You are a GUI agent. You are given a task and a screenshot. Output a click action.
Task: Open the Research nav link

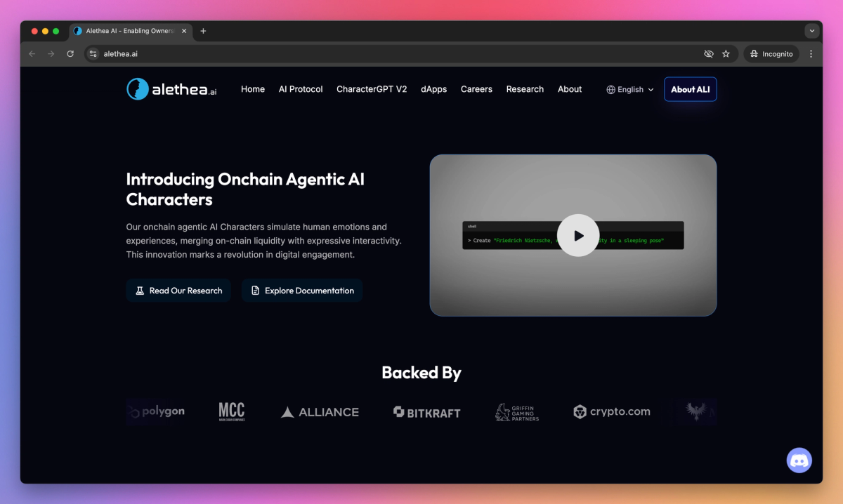coord(525,89)
